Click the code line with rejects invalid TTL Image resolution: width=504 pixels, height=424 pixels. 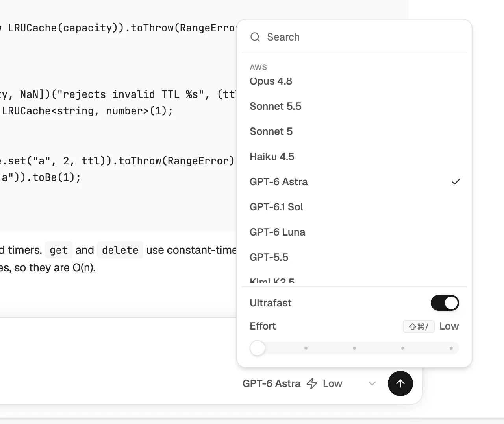pos(118,94)
